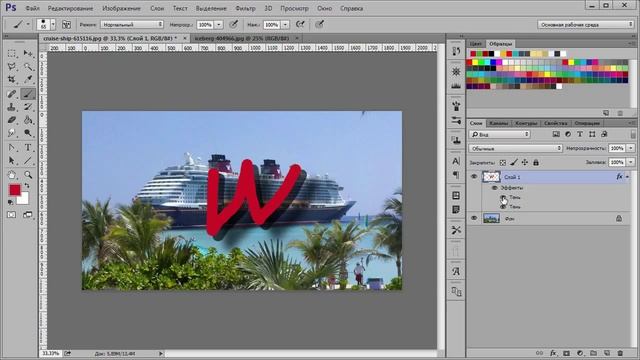
Task: Select the History Brush tool
Action: (x=28, y=107)
